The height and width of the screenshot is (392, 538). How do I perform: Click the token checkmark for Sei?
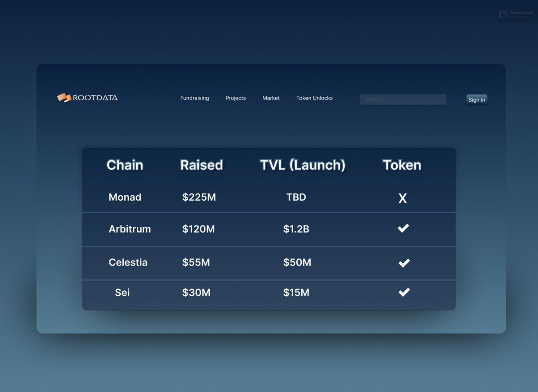point(404,292)
